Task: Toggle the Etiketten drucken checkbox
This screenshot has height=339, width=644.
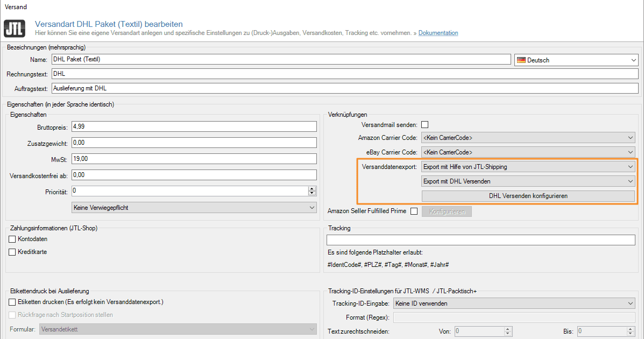Action: pos(12,302)
